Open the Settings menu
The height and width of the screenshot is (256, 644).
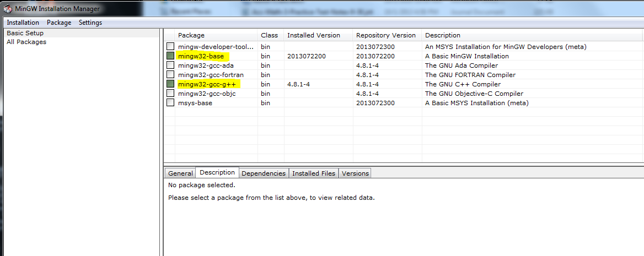point(90,23)
